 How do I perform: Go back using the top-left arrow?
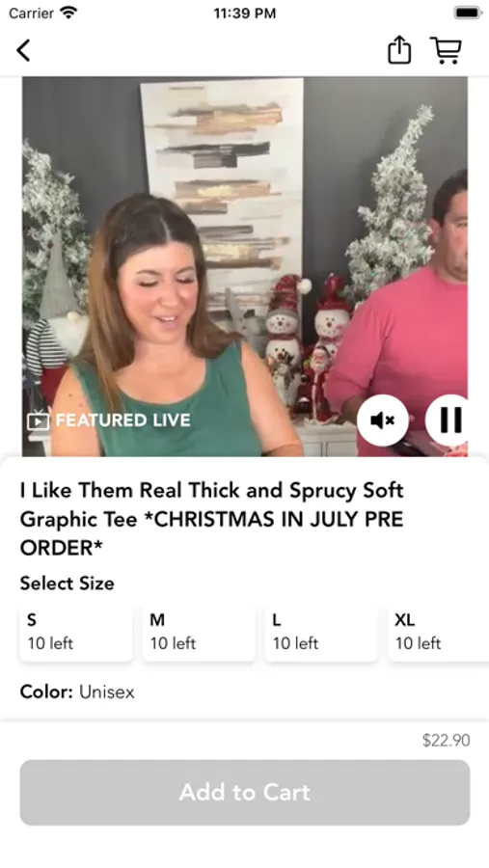(x=23, y=50)
